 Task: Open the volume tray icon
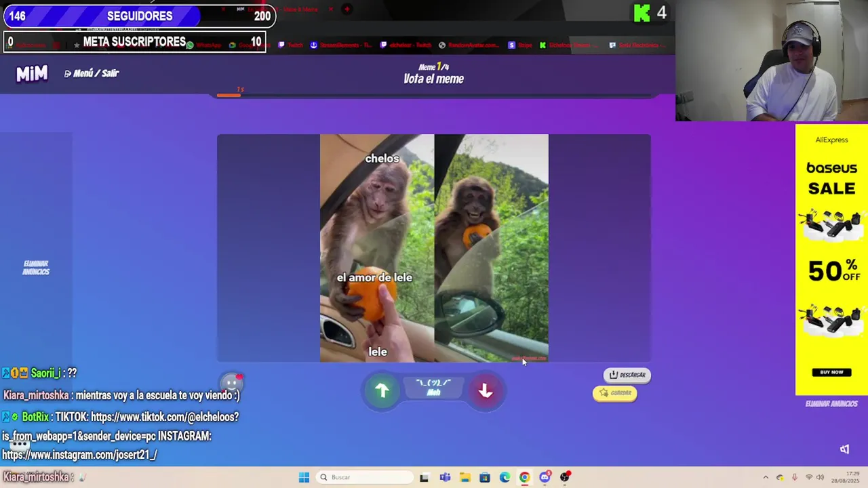[820, 477]
